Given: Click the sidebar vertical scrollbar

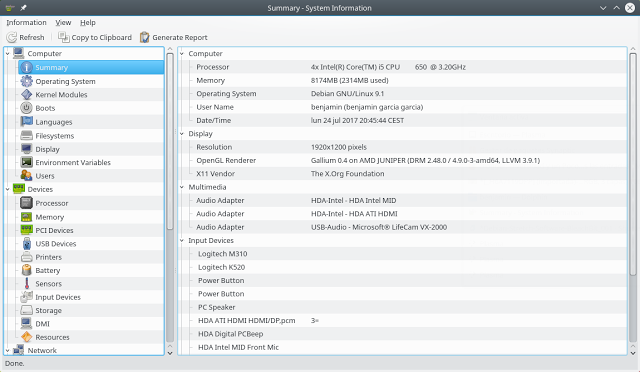Looking at the screenshot, I should (x=170, y=141).
